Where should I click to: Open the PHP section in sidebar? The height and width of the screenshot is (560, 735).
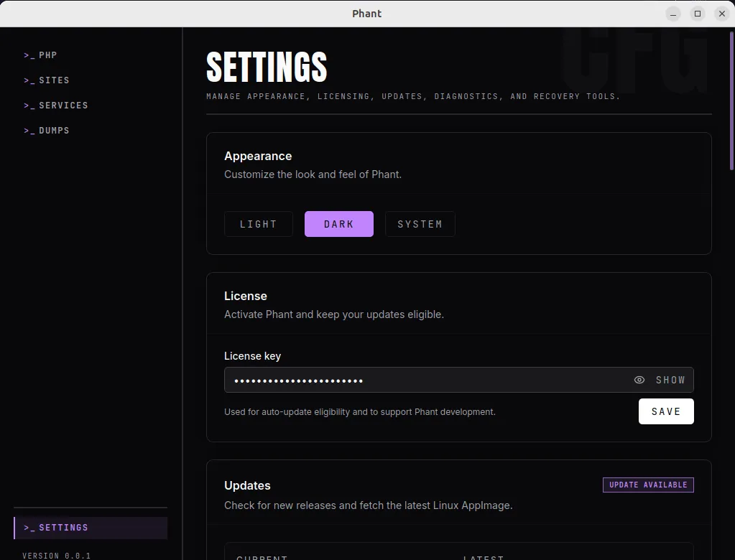41,55
